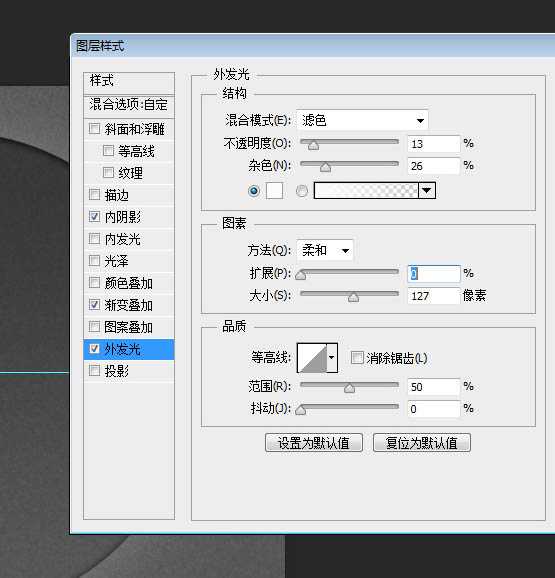Enable the 光泽 checkbox
555x578 pixels.
pos(94,261)
